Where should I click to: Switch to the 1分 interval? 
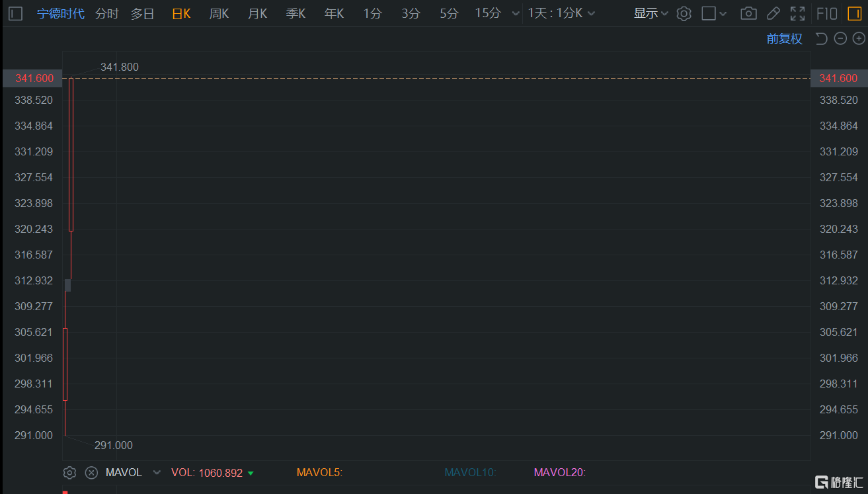click(x=373, y=13)
